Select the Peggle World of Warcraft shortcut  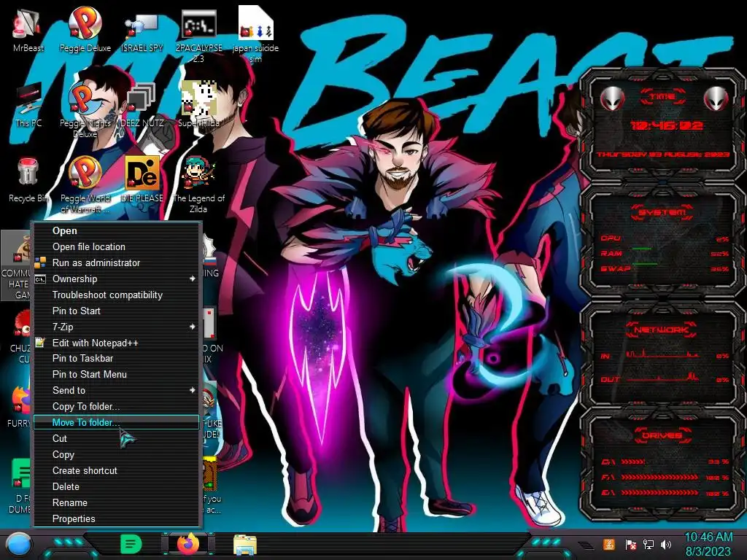tap(85, 186)
